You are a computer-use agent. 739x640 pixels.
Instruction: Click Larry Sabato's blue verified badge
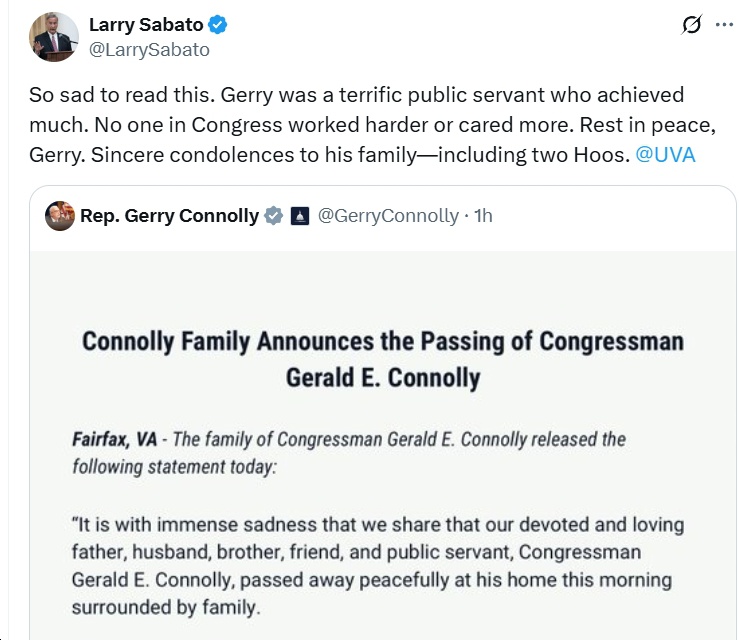pyautogui.click(x=218, y=25)
